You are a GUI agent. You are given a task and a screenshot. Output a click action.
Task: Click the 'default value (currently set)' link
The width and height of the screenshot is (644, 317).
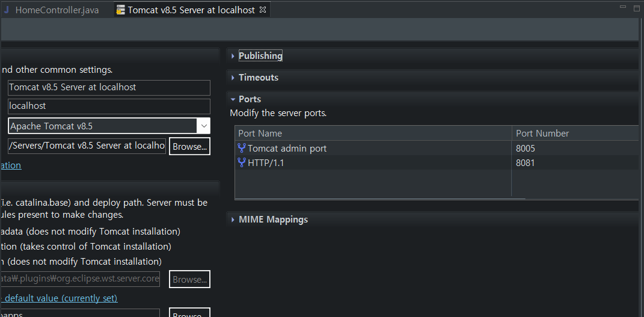click(x=61, y=298)
